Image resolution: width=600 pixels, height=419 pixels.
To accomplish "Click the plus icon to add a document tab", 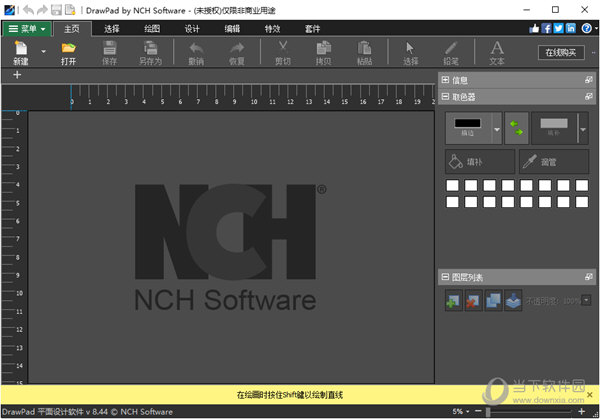I will (x=17, y=75).
